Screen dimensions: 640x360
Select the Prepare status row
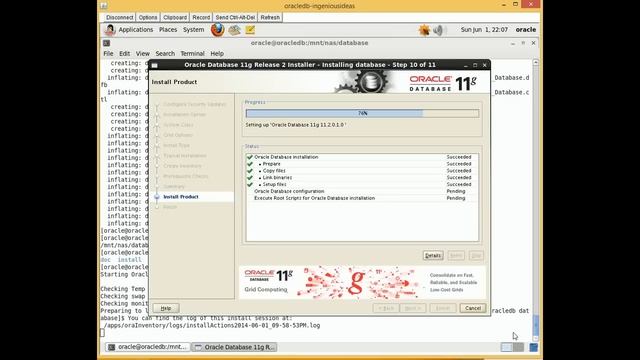(x=362, y=164)
